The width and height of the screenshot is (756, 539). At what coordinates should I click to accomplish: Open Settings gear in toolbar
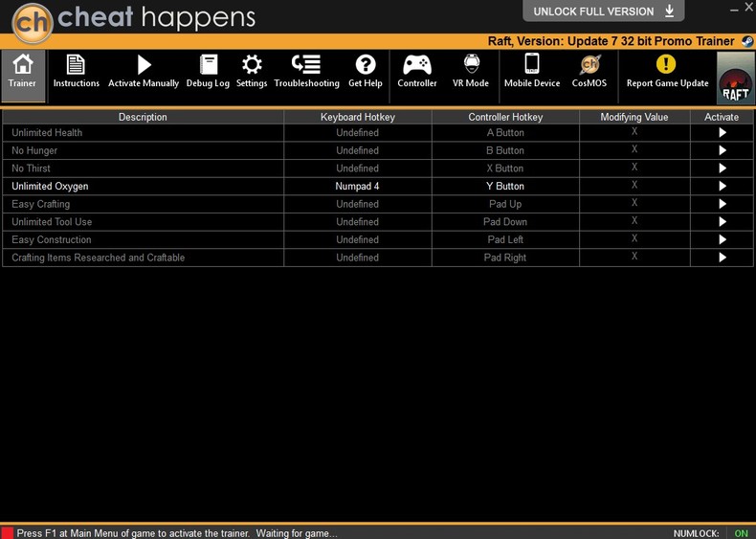click(252, 66)
